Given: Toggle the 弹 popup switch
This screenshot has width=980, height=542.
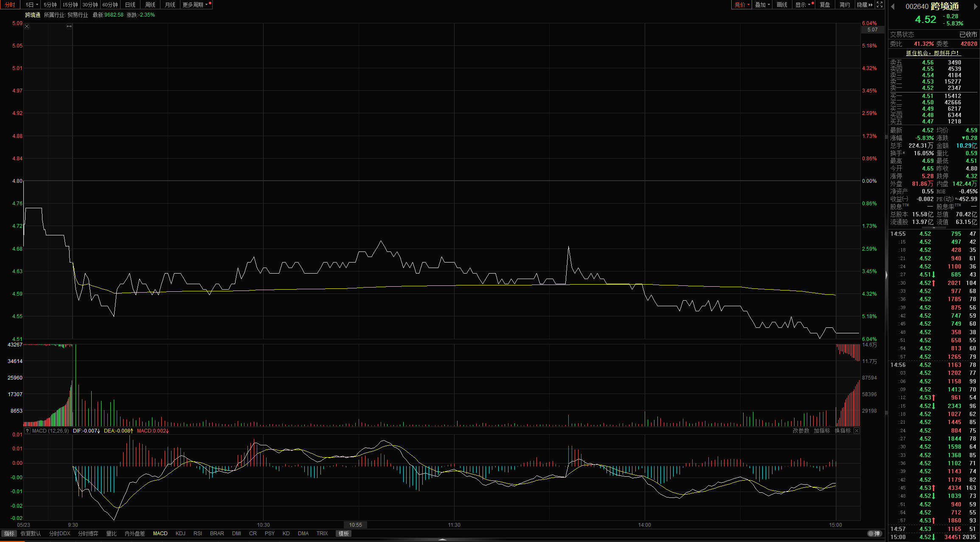Looking at the screenshot, I should pyautogui.click(x=874, y=534).
